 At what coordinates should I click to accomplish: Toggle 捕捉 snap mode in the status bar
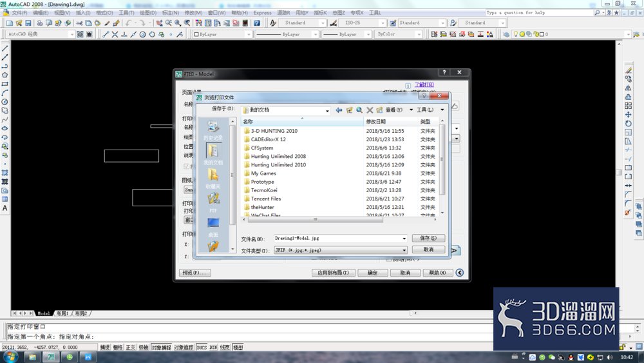[x=105, y=348]
